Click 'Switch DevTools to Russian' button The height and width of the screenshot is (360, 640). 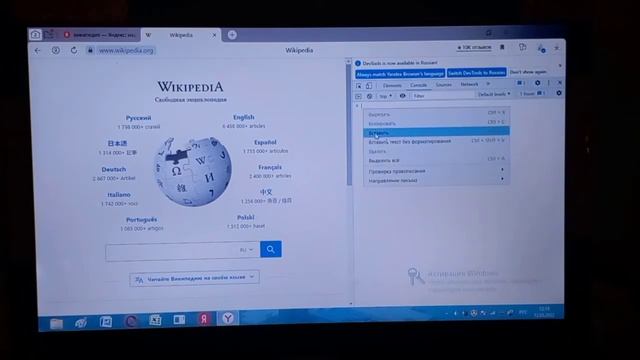pos(476,73)
